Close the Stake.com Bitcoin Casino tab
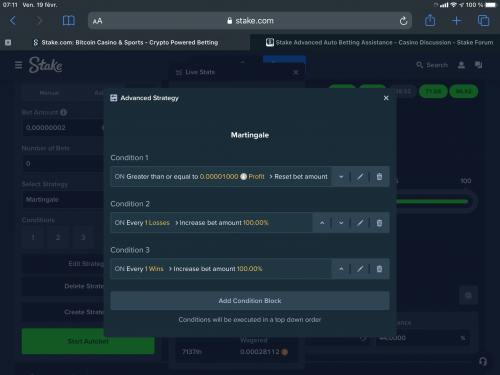Viewport: 500px width, 375px height. click(x=8, y=42)
